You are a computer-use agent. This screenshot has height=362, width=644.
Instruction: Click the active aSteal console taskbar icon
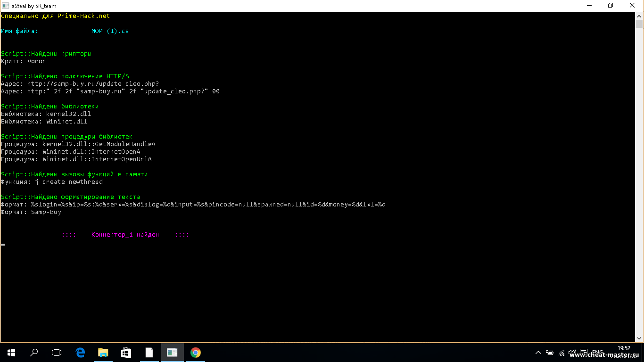172,352
